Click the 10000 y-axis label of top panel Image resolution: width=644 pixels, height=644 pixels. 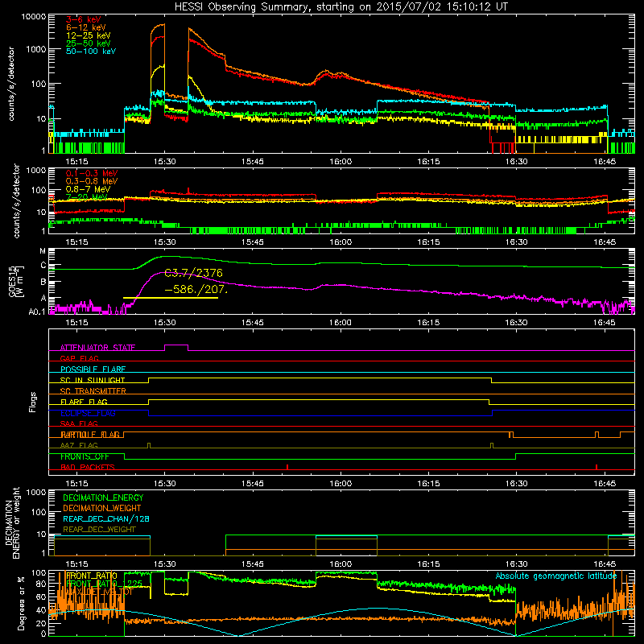[34, 17]
